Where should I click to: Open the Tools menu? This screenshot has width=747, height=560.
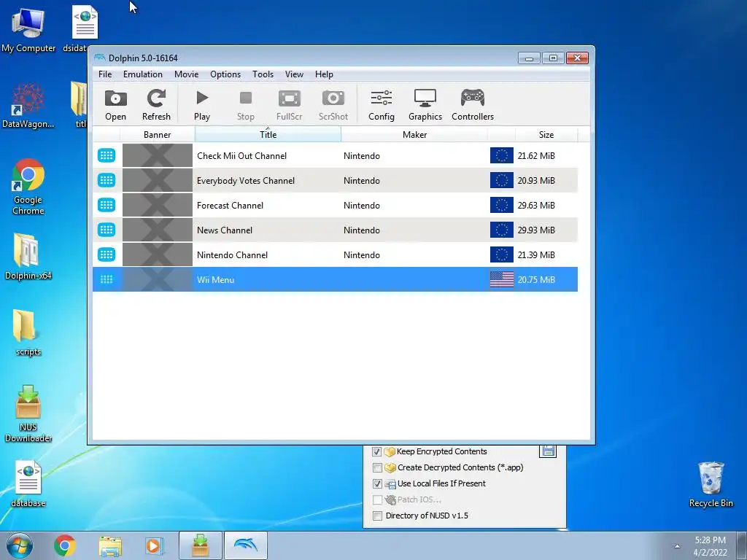point(263,74)
